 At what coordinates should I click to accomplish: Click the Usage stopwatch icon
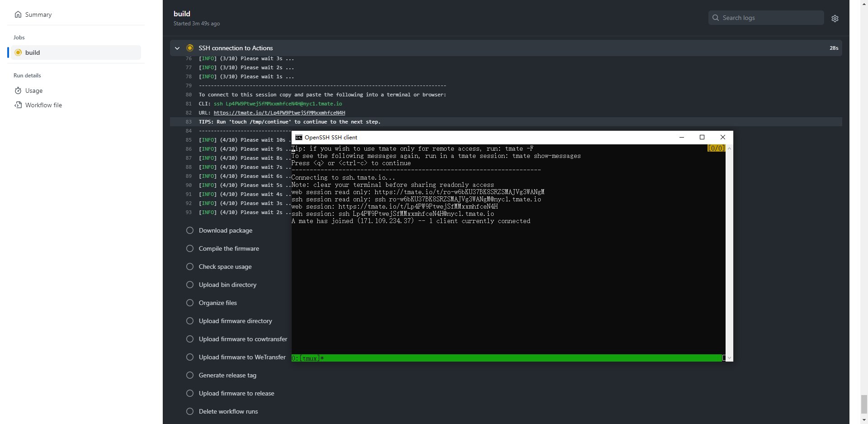18,91
